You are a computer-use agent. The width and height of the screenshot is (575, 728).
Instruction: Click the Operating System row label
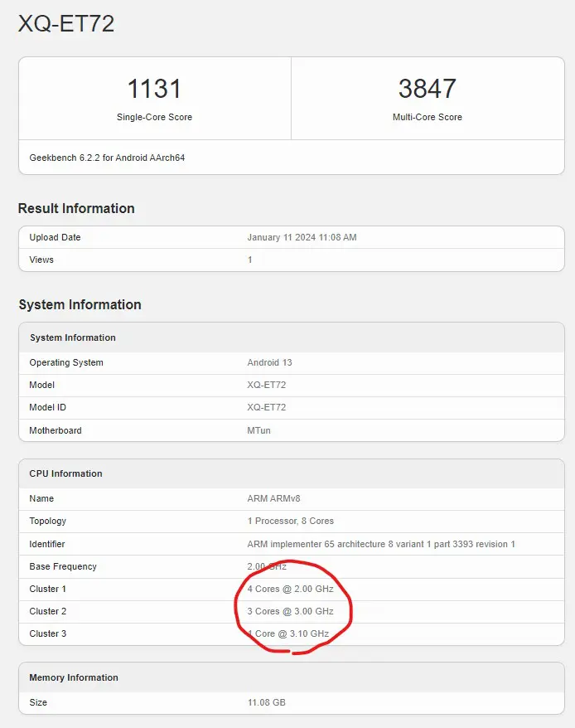(66, 362)
